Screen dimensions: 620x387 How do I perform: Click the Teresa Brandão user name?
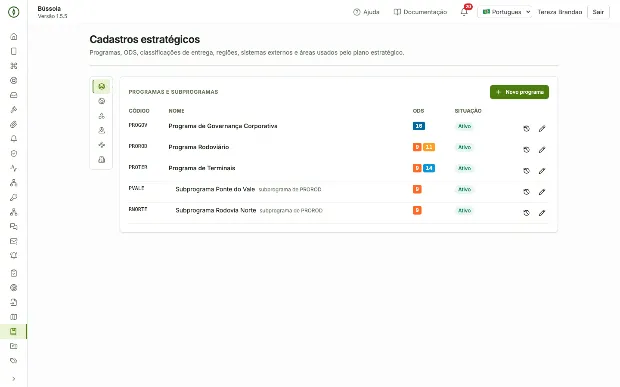point(560,12)
